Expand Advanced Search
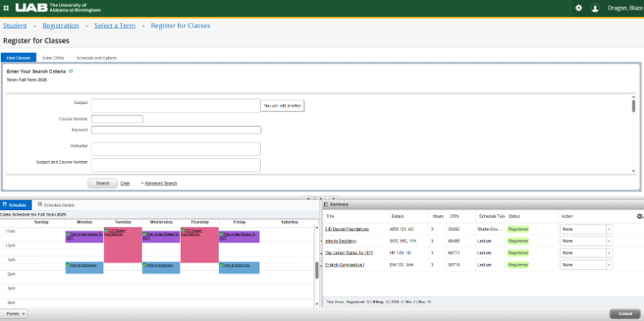The height and width of the screenshot is (321, 644). (160, 183)
